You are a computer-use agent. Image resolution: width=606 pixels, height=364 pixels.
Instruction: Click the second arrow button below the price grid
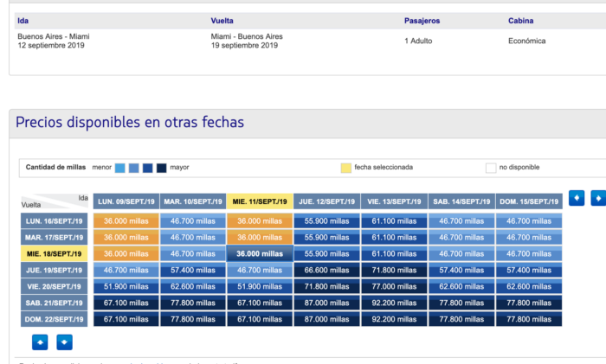65,342
